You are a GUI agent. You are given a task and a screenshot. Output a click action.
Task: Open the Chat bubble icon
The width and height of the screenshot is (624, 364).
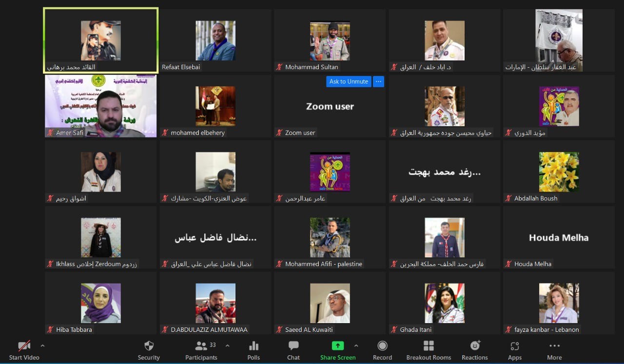click(293, 346)
